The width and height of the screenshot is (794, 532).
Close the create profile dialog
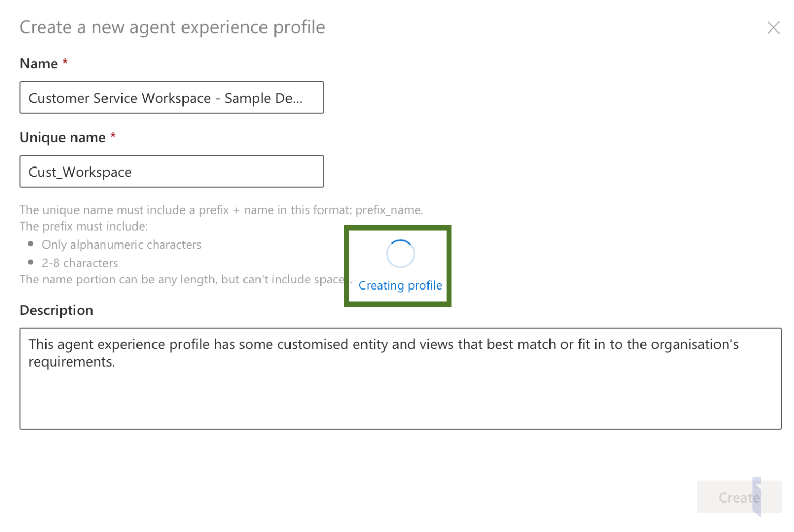click(773, 27)
